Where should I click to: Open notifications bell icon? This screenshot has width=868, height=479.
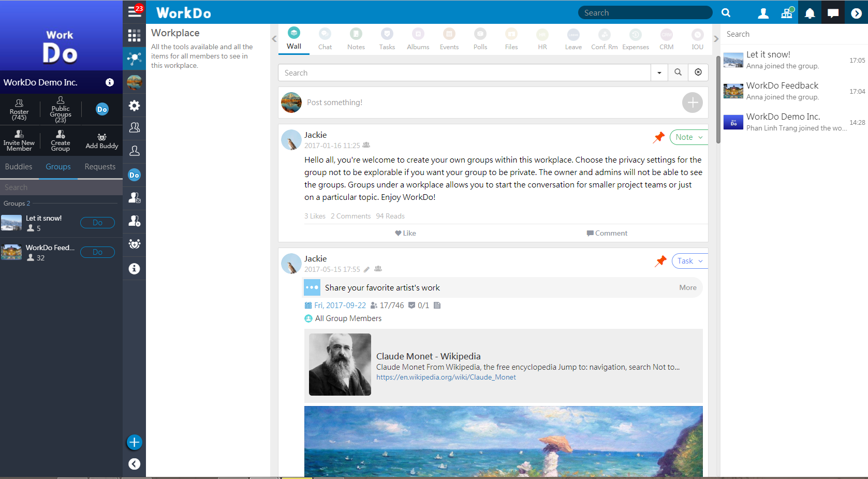pos(810,13)
